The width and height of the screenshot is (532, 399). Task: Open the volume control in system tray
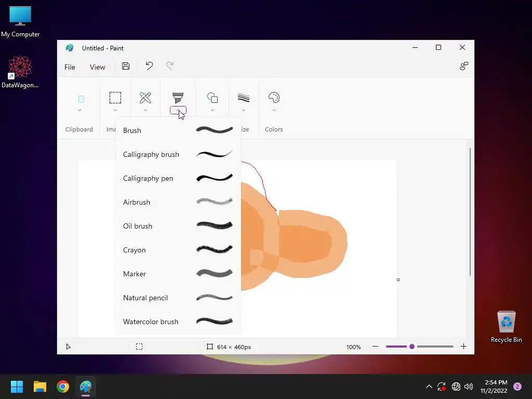click(x=469, y=387)
